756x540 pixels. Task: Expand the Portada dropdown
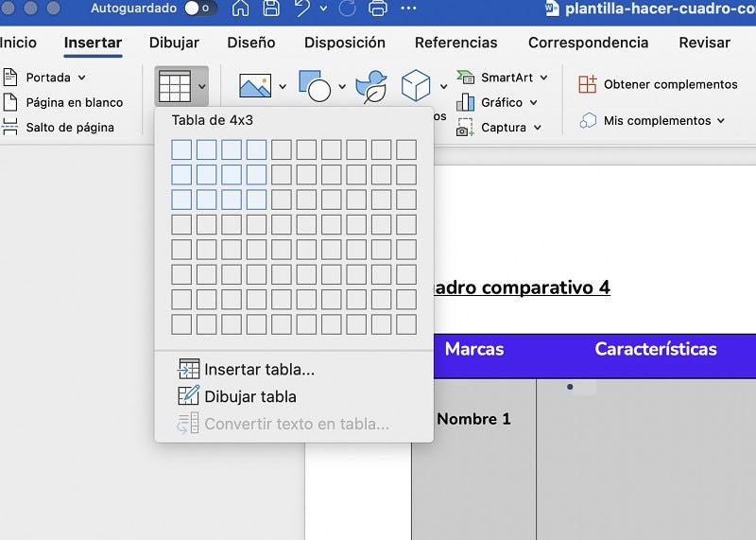click(81, 78)
